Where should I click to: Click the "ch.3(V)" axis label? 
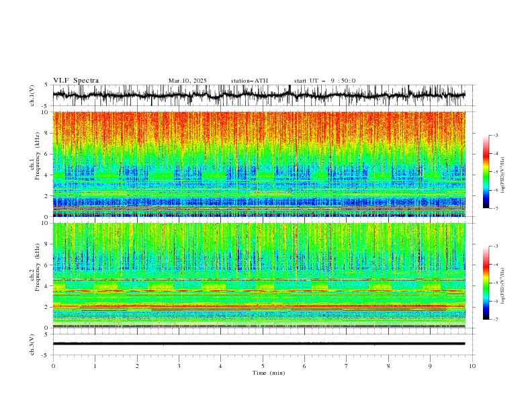32,345
